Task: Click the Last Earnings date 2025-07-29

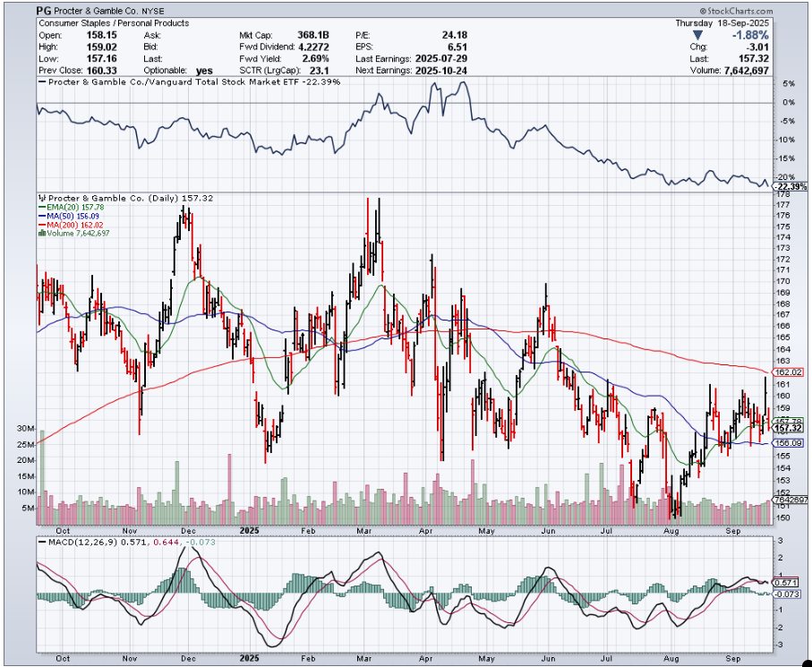Action: click(441, 58)
